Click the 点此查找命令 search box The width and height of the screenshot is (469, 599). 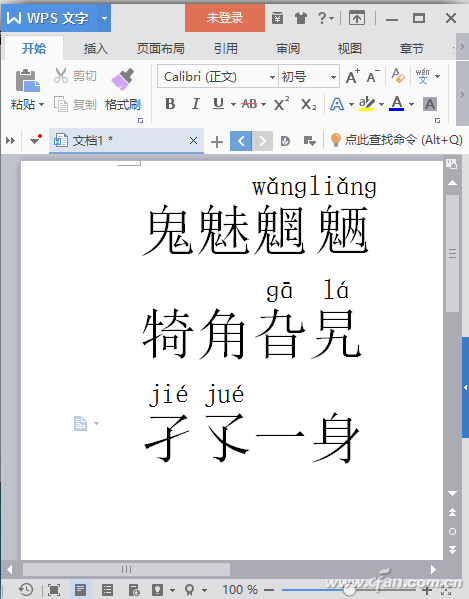[x=396, y=140]
